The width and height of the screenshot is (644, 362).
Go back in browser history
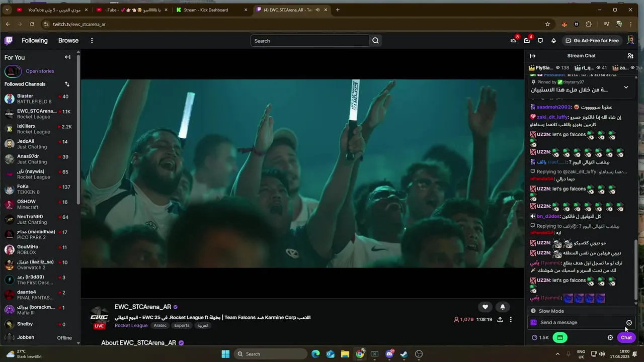[8, 24]
